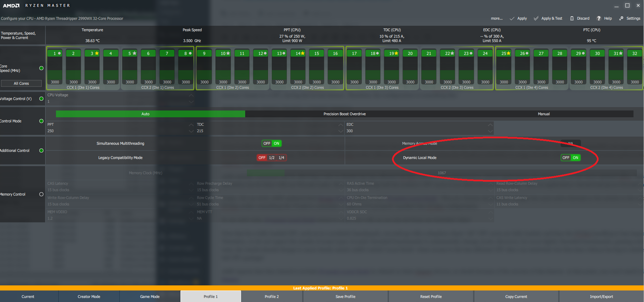Click the Apply & Test checkmark icon
Viewport: 644px width, 302px height.
coord(536,18)
